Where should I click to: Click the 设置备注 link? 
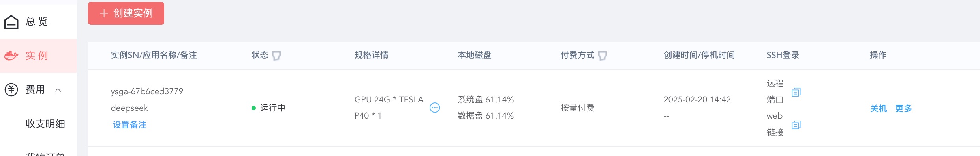coord(130,125)
